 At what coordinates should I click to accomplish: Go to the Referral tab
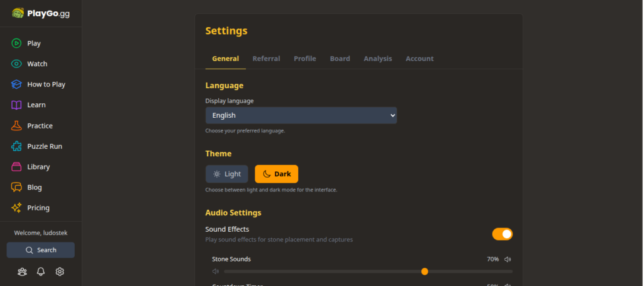pyautogui.click(x=266, y=59)
